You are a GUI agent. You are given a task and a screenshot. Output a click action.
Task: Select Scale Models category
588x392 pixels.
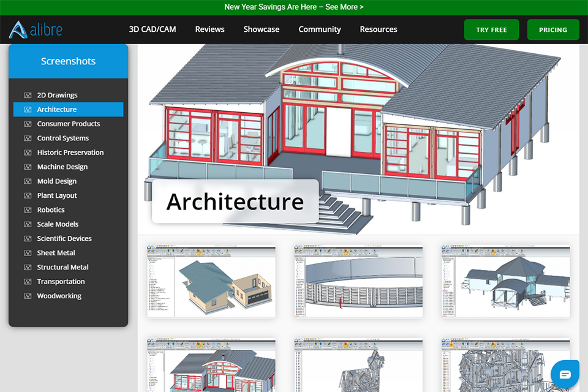68,224
